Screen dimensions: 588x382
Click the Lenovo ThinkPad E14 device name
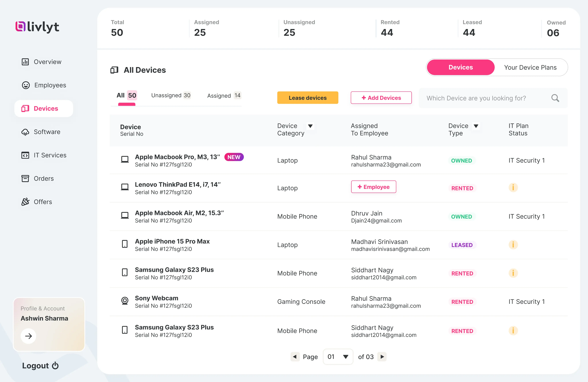[178, 185]
